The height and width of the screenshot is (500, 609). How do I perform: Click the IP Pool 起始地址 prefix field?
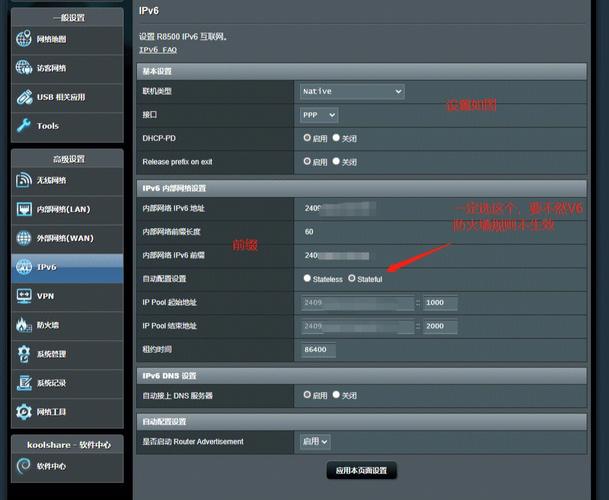coord(358,303)
